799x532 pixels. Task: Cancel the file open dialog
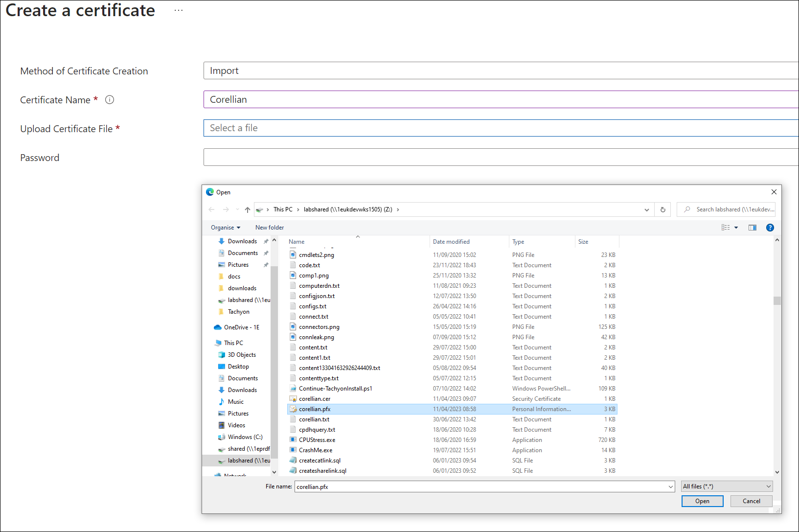(751, 501)
